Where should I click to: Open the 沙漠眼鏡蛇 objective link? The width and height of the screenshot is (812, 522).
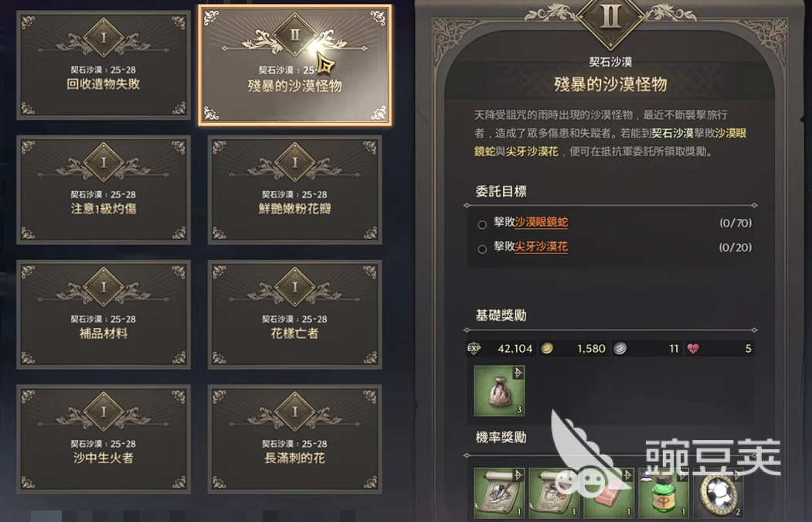click(541, 223)
